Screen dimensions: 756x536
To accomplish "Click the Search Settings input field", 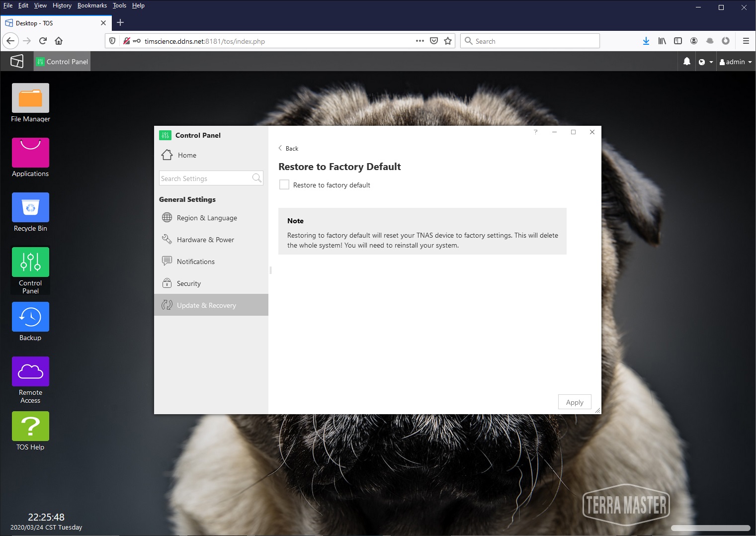I will point(205,179).
